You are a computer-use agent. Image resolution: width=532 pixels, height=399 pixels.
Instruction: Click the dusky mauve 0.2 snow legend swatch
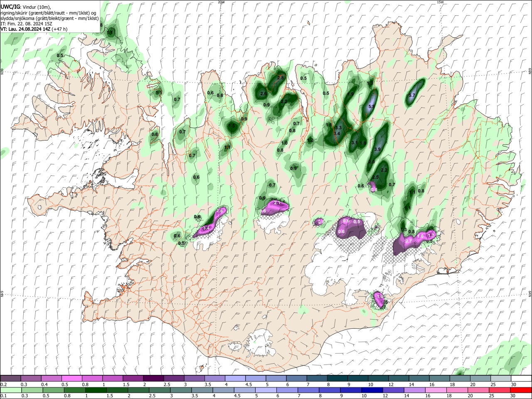coord(10,379)
